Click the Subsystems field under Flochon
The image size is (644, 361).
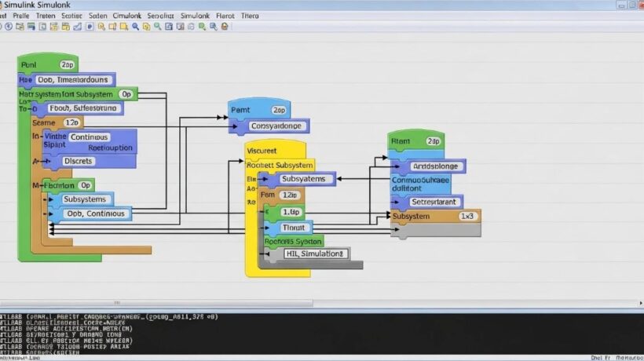pyautogui.click(x=85, y=199)
